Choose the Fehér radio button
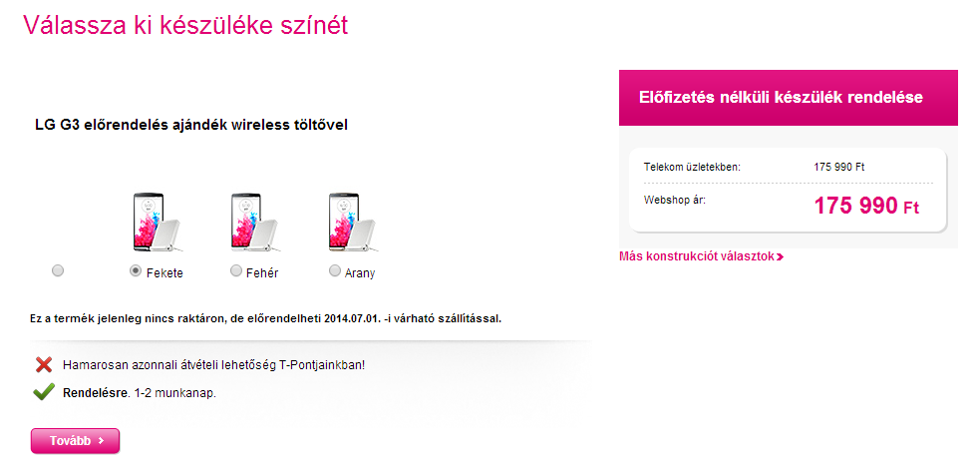This screenshot has height=467, width=980. (236, 270)
